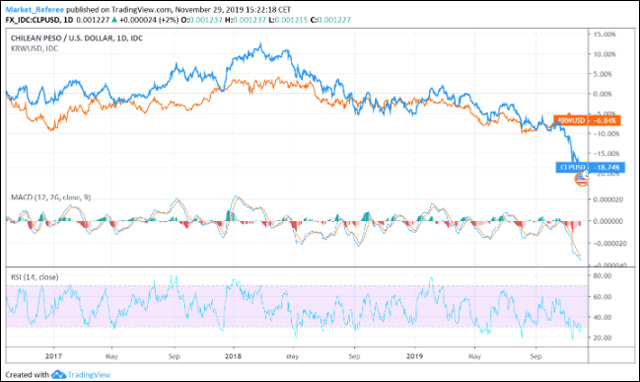Click the 2019 time axis label
Screen dimensions: 640x382
coord(414,356)
